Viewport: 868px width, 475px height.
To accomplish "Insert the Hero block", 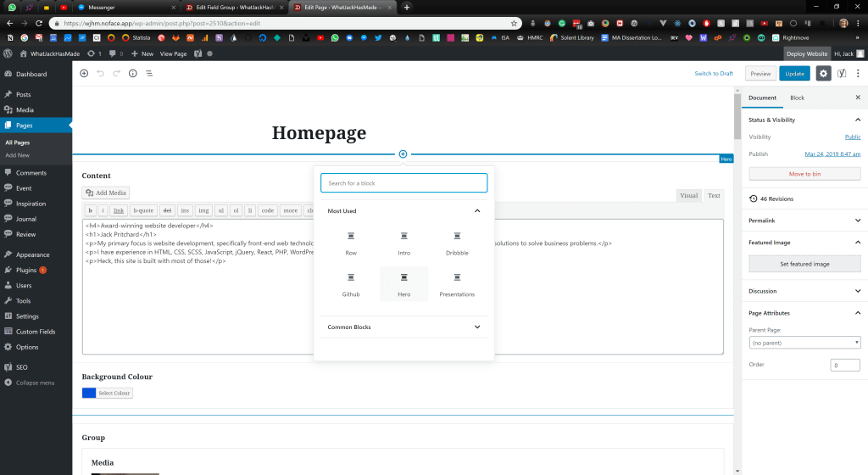I will [403, 283].
